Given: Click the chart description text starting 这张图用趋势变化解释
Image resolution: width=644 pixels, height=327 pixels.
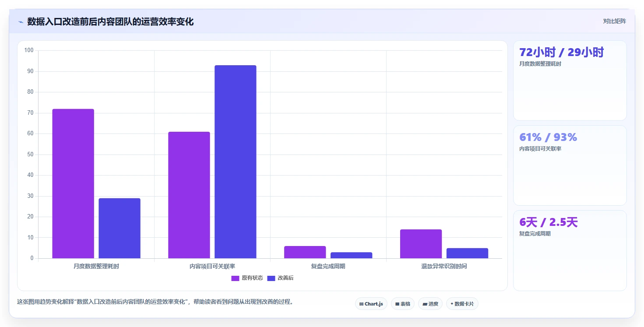Looking at the screenshot, I should [x=155, y=302].
